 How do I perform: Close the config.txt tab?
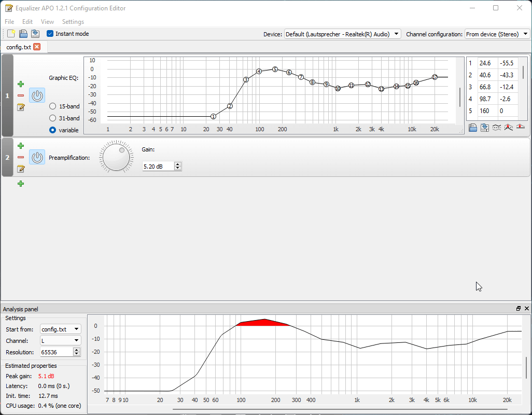point(37,47)
